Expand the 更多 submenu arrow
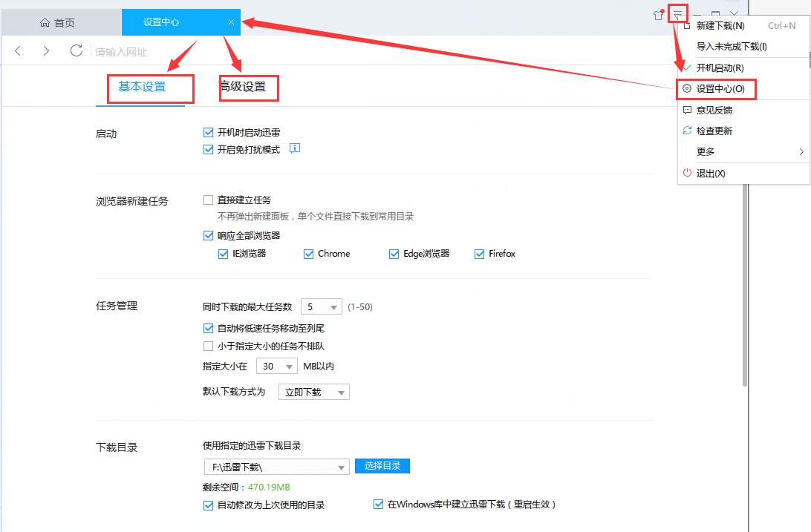This screenshot has width=811, height=532. click(801, 151)
